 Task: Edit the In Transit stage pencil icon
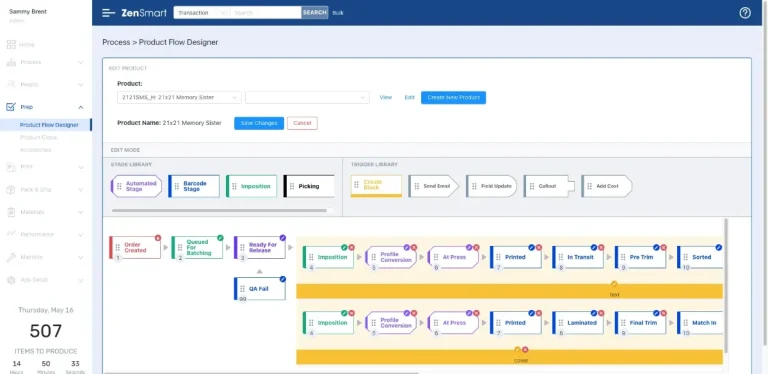pos(594,247)
